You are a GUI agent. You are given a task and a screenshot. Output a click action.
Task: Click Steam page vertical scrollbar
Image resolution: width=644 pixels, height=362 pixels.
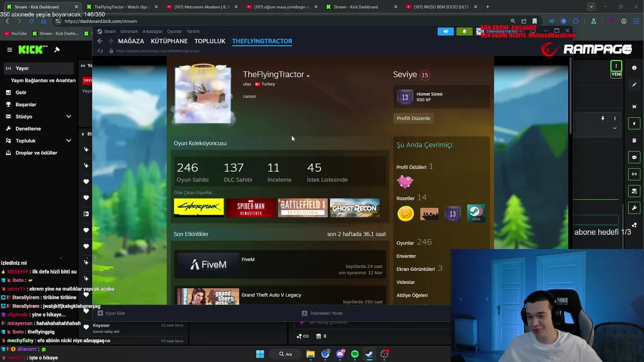570,96
